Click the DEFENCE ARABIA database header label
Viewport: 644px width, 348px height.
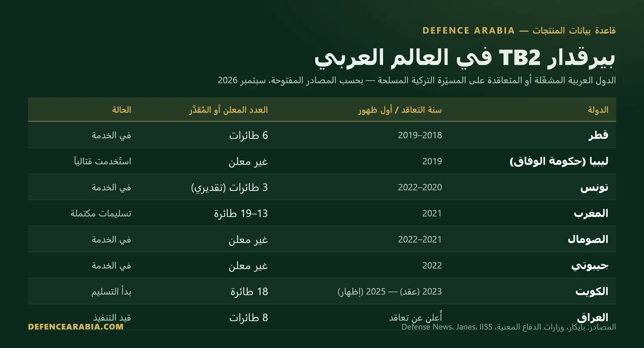point(519,31)
